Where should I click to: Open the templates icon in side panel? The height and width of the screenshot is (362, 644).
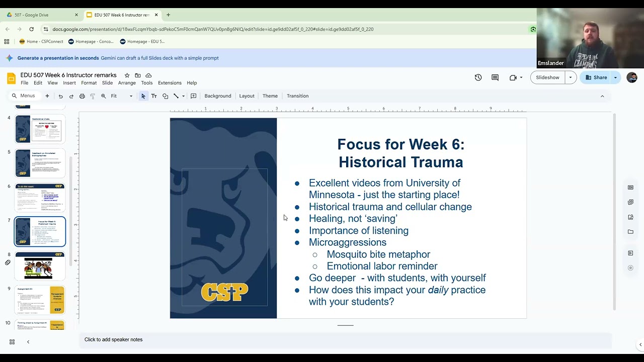click(x=630, y=188)
